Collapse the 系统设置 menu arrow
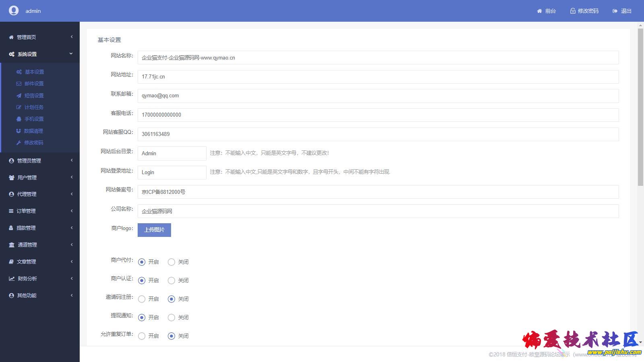 click(x=71, y=54)
